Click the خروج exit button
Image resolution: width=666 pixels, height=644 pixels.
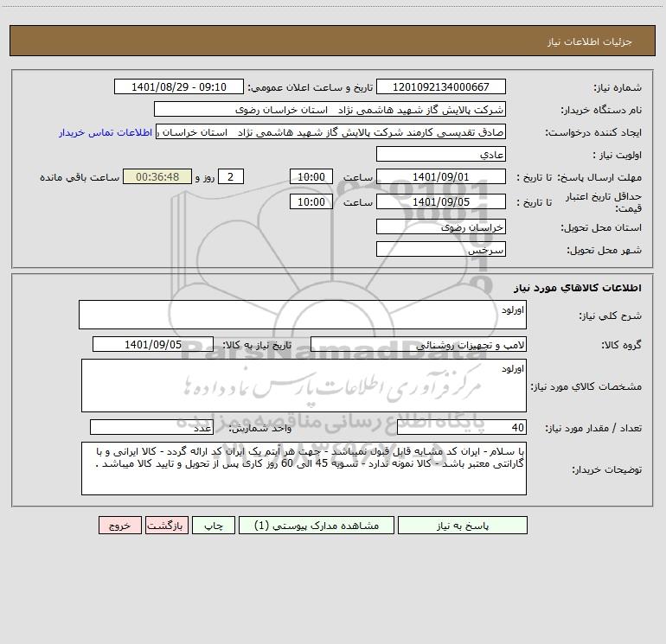click(119, 526)
